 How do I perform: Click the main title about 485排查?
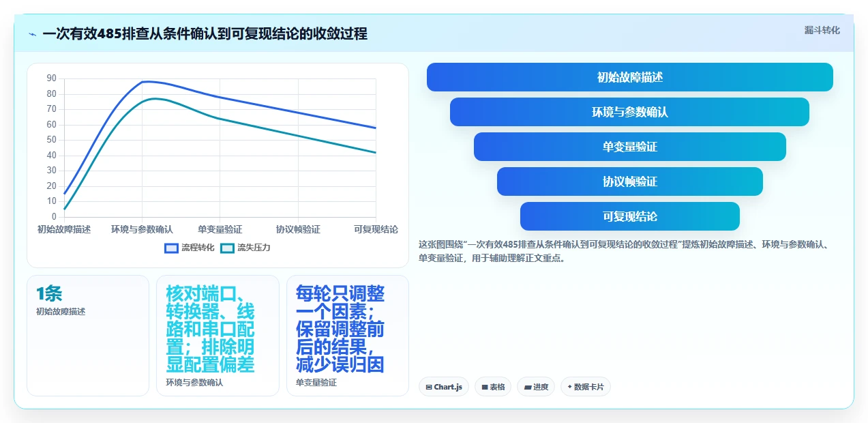click(205, 33)
